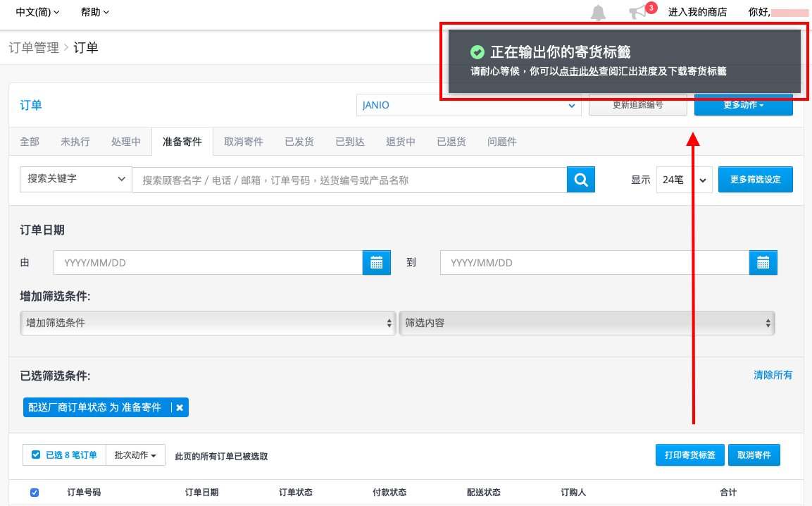Click the green success checkmark icon
This screenshot has width=812, height=506.
[x=477, y=52]
